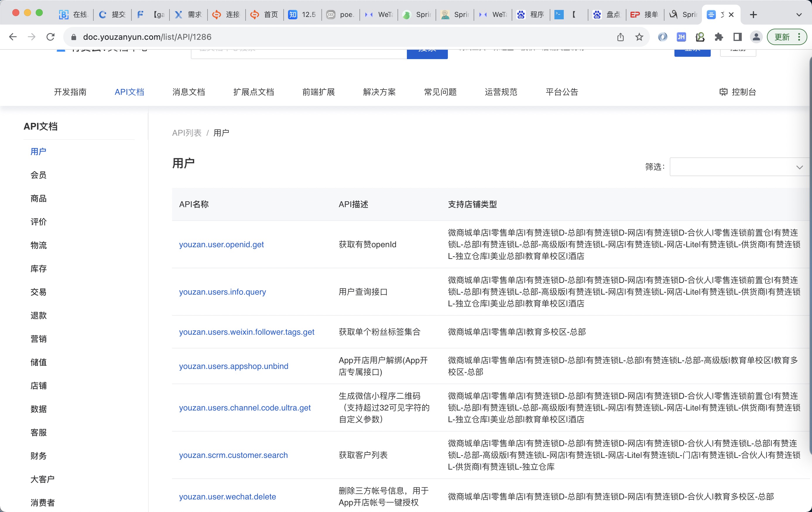Open youzan.user.openid.get API link
Screen dimensions: 812x512
221,244
